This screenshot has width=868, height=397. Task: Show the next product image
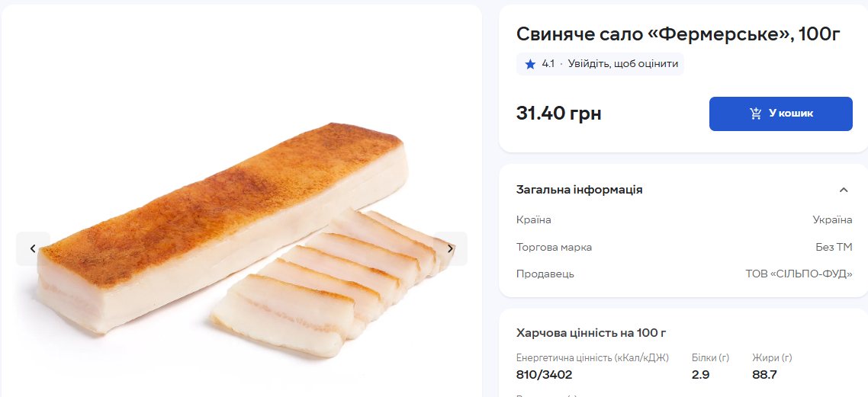click(450, 248)
